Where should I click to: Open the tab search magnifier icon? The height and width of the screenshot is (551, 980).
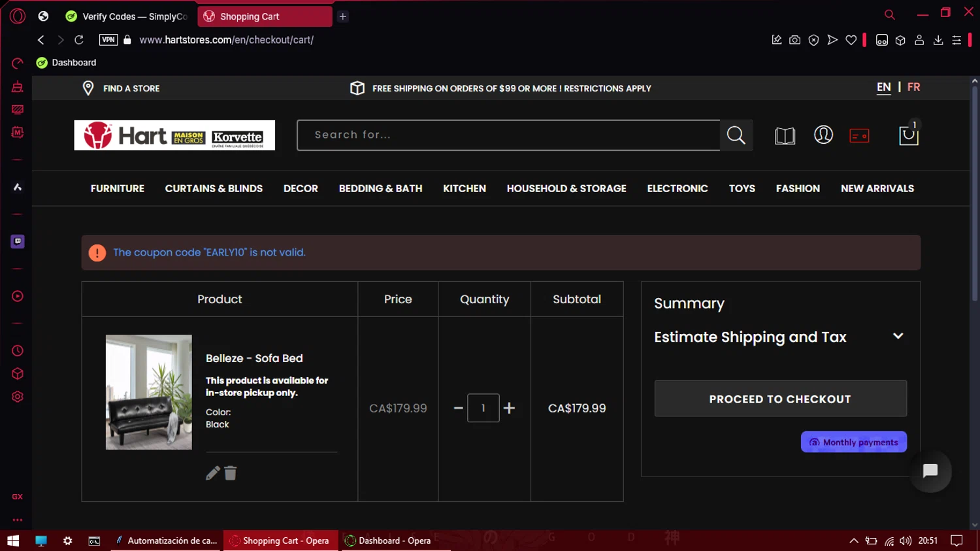[x=889, y=14]
